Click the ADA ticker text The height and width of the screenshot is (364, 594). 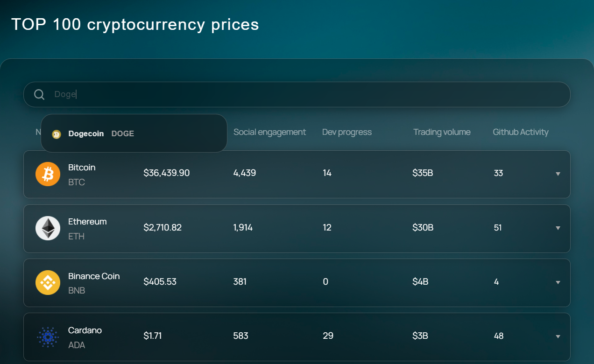pyautogui.click(x=77, y=345)
